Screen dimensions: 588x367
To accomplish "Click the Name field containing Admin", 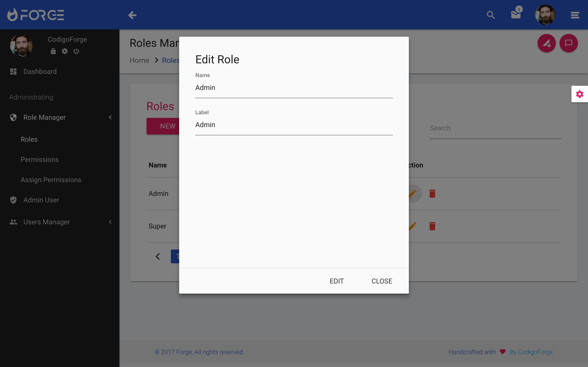I will click(x=294, y=88).
